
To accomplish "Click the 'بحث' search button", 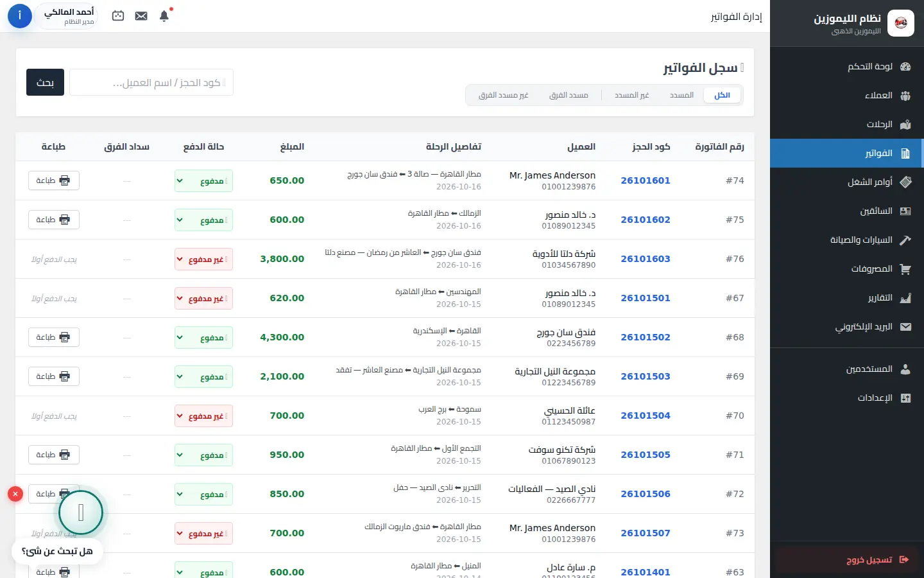I will (x=45, y=82).
